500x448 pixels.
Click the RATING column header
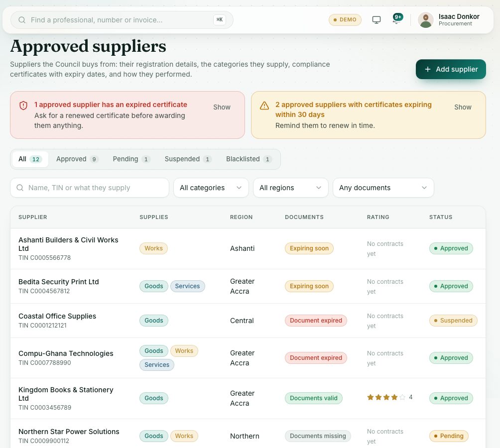(x=378, y=217)
